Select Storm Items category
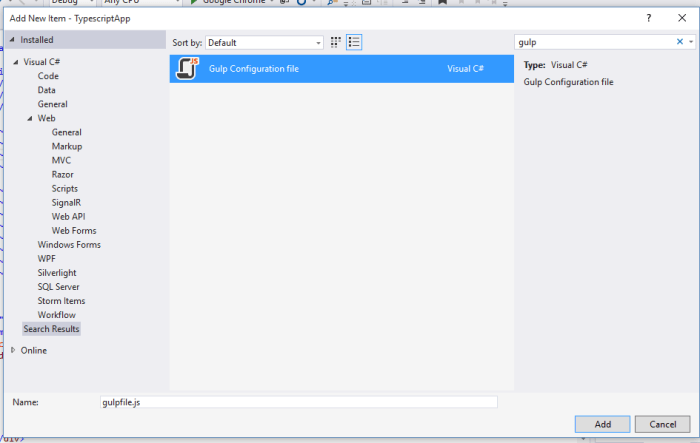 (61, 301)
